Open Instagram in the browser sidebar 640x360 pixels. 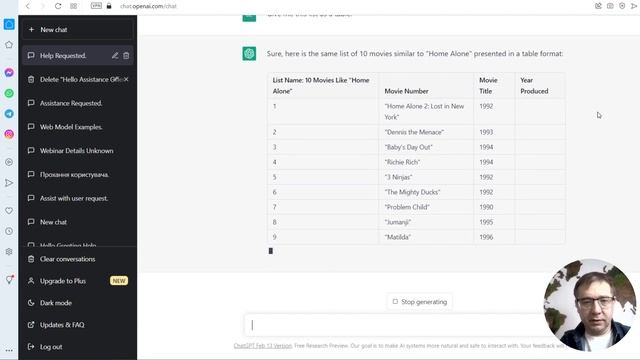[9, 134]
